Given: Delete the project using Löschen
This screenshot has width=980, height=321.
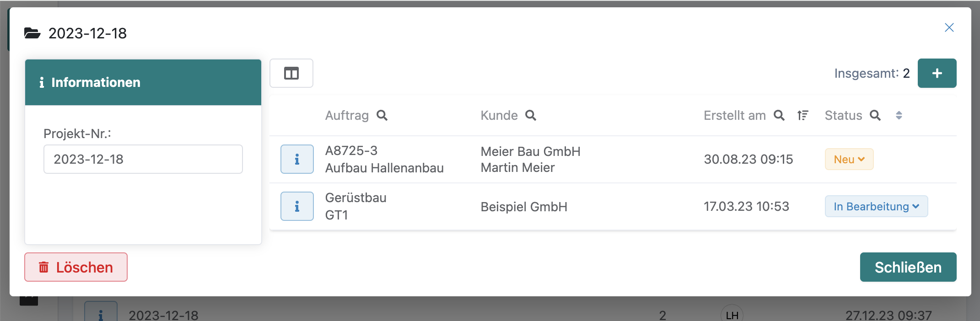Looking at the screenshot, I should click(x=76, y=267).
